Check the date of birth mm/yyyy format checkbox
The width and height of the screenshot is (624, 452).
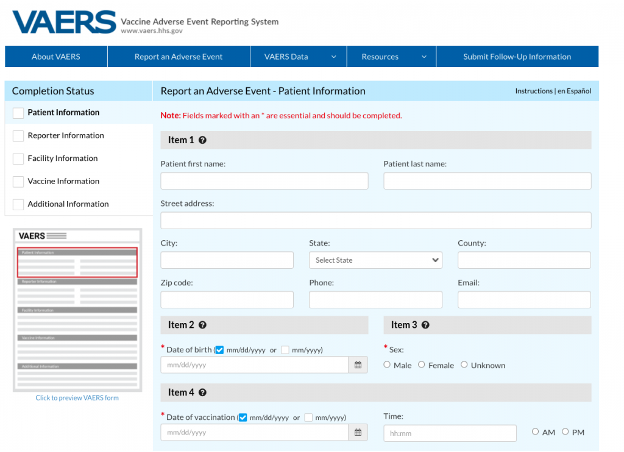click(285, 350)
